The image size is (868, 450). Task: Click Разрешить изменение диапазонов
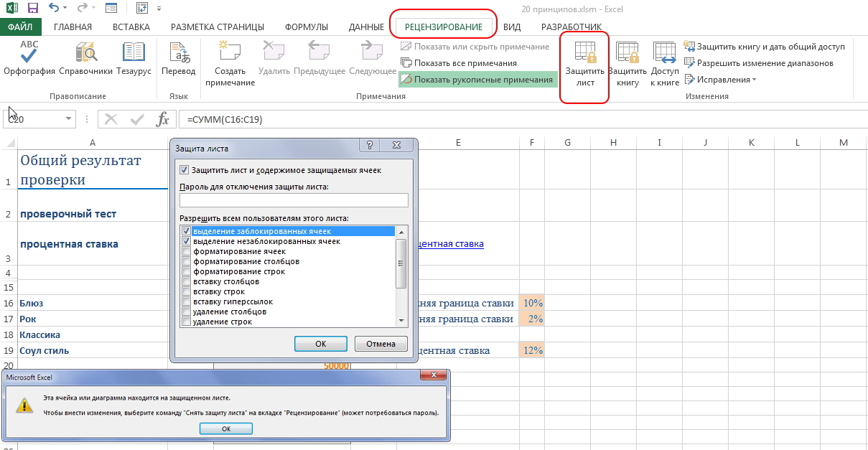pos(759,63)
